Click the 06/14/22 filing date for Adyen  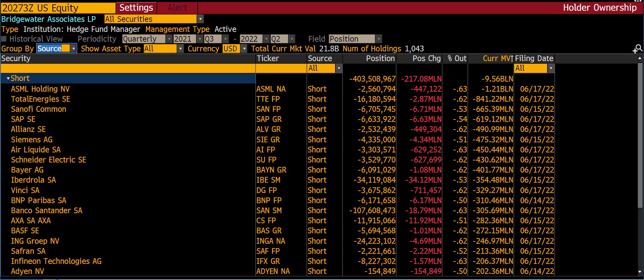click(x=537, y=271)
